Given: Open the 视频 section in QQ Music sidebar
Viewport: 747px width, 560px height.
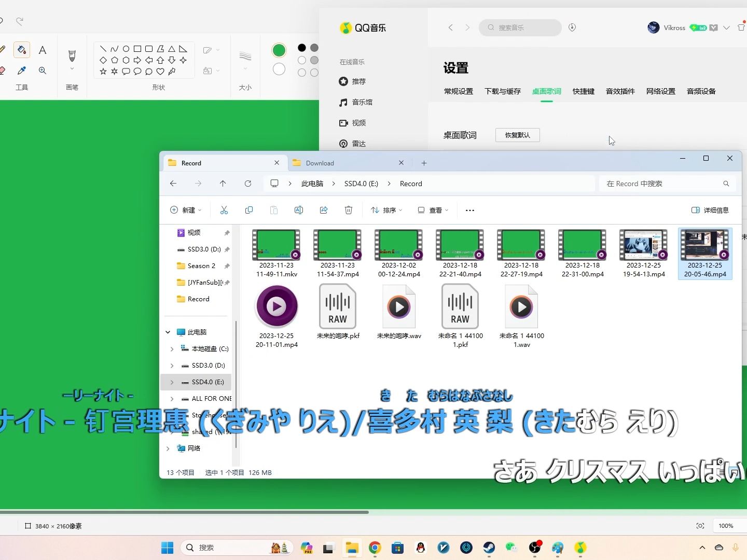Looking at the screenshot, I should pyautogui.click(x=358, y=123).
